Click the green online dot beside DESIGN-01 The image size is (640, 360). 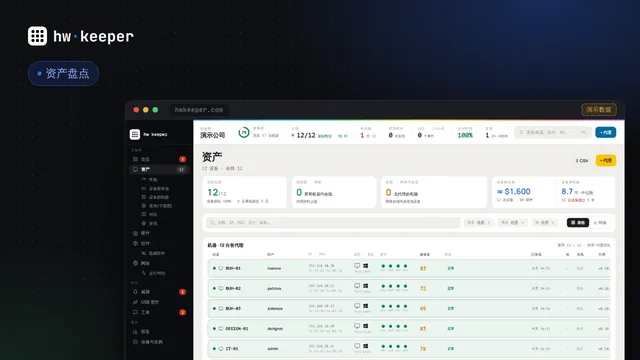214,329
